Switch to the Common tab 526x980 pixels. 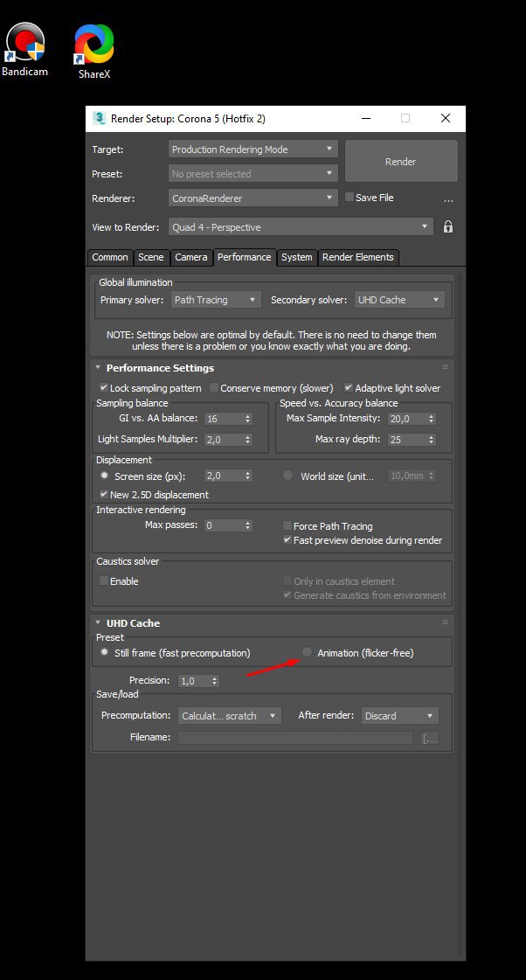[x=110, y=258]
